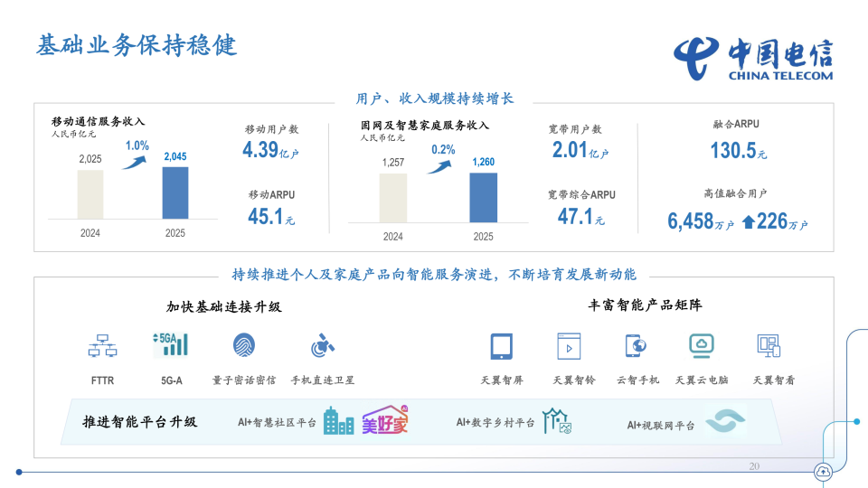Click the 1.0% growth arrow
The height and width of the screenshot is (488, 868).
(x=134, y=162)
